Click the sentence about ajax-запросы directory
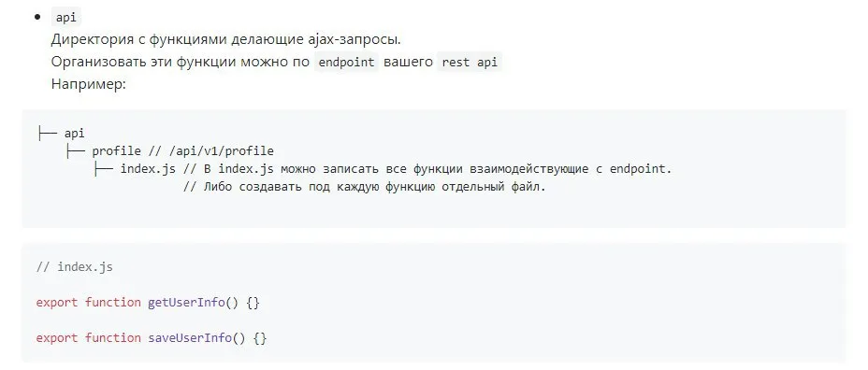 coord(225,40)
